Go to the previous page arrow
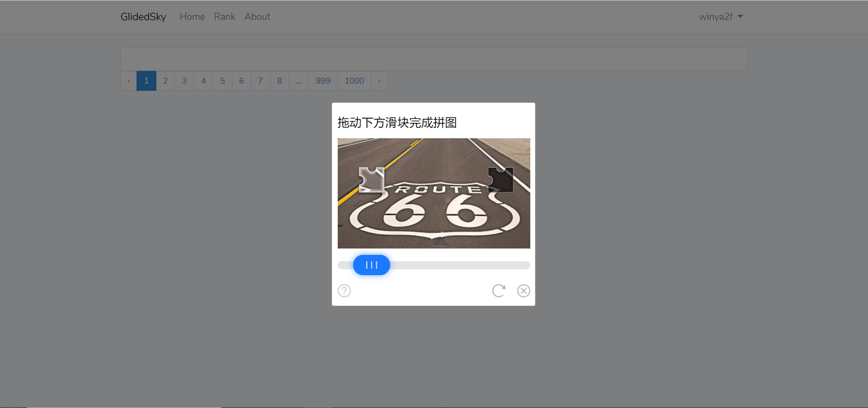 (129, 81)
